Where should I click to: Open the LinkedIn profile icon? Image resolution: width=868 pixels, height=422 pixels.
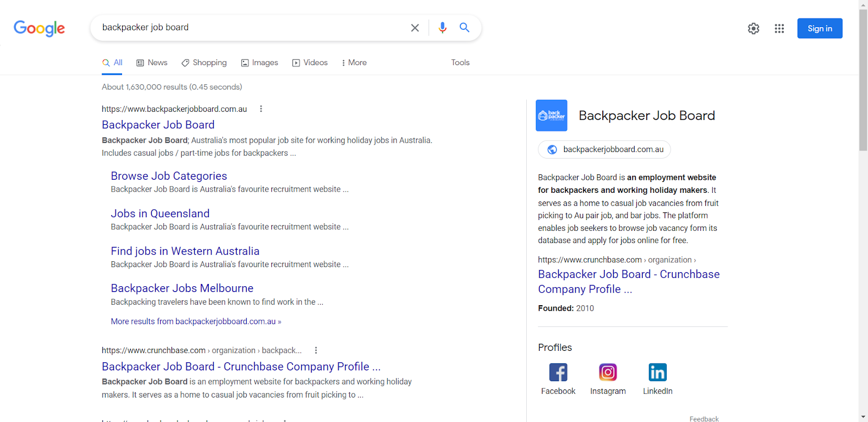pyautogui.click(x=658, y=373)
